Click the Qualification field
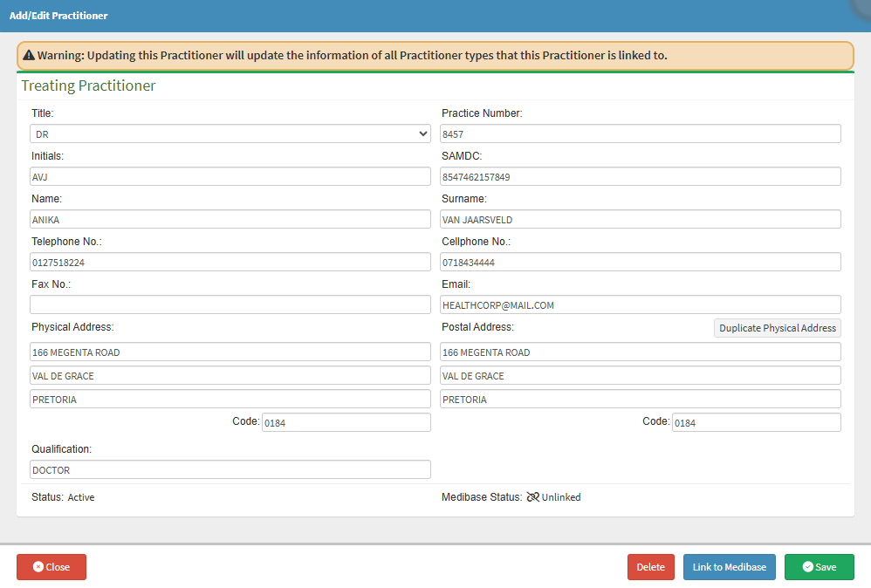 [x=230, y=469]
